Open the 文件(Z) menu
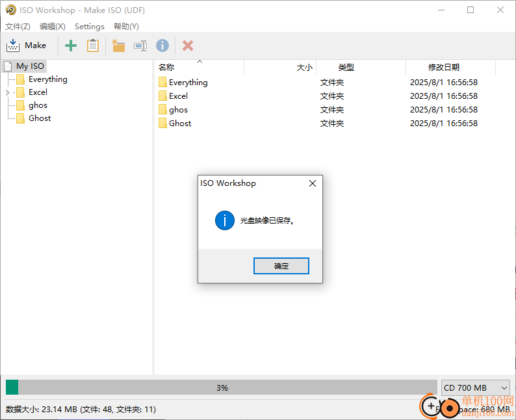Image resolution: width=516 pixels, height=420 pixels. coord(18,27)
